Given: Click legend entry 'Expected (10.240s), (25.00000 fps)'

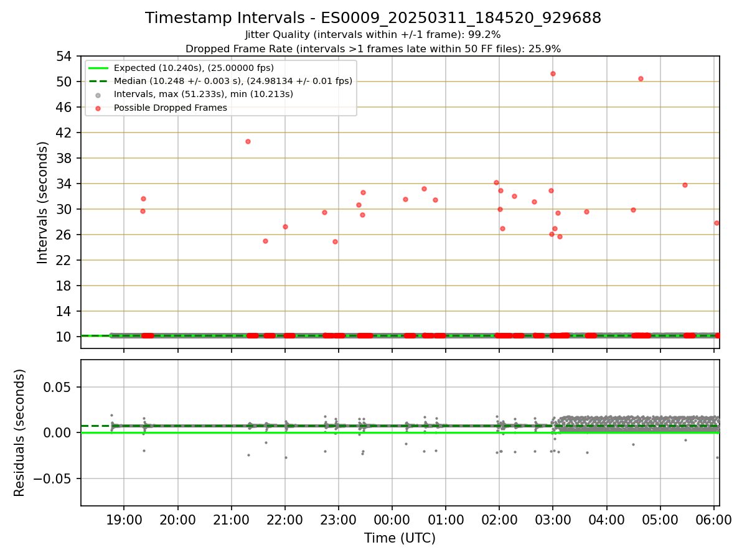Looking at the screenshot, I should pyautogui.click(x=194, y=68).
